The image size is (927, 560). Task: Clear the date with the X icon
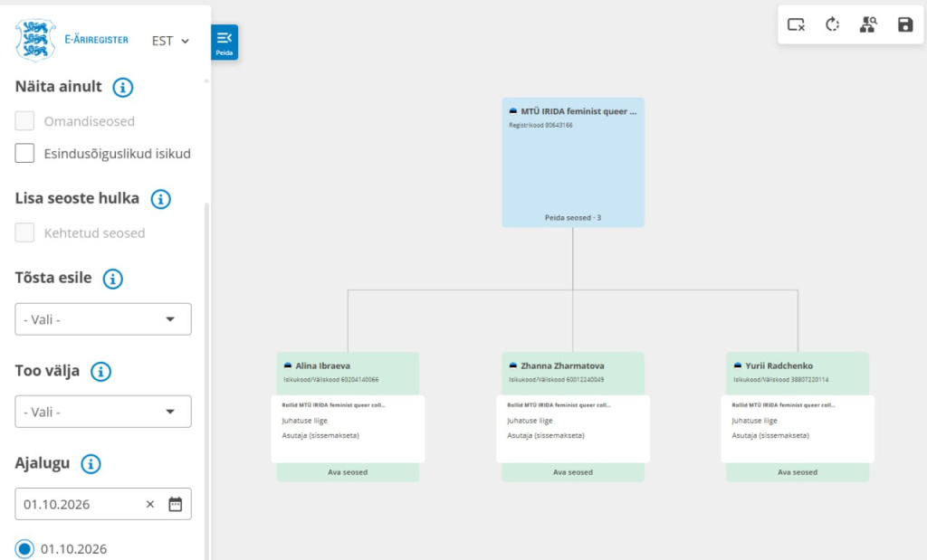pyautogui.click(x=150, y=504)
